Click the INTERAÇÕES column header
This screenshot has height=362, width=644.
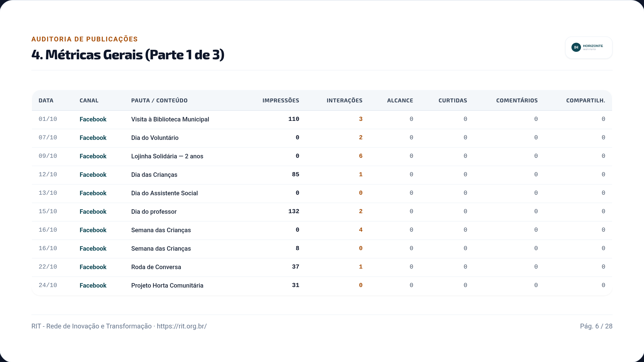pyautogui.click(x=344, y=100)
